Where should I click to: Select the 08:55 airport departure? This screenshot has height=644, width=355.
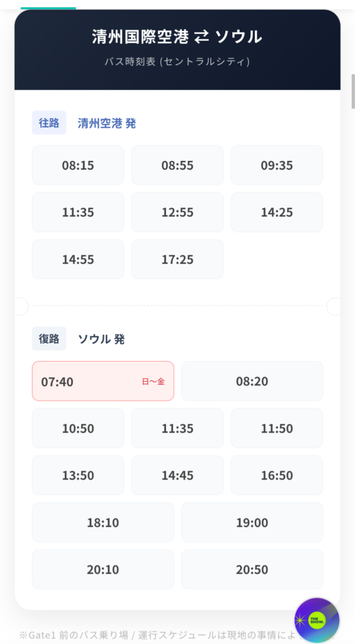click(177, 165)
